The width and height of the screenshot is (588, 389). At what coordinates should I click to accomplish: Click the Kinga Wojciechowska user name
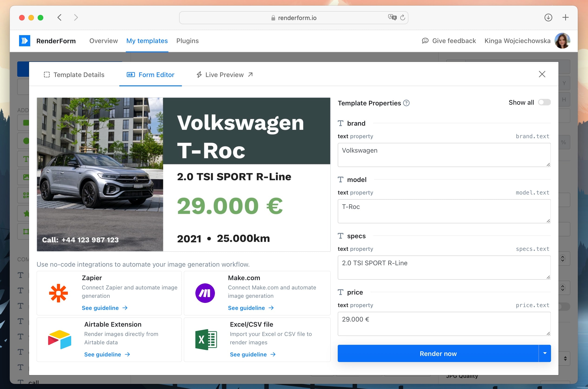(x=517, y=41)
